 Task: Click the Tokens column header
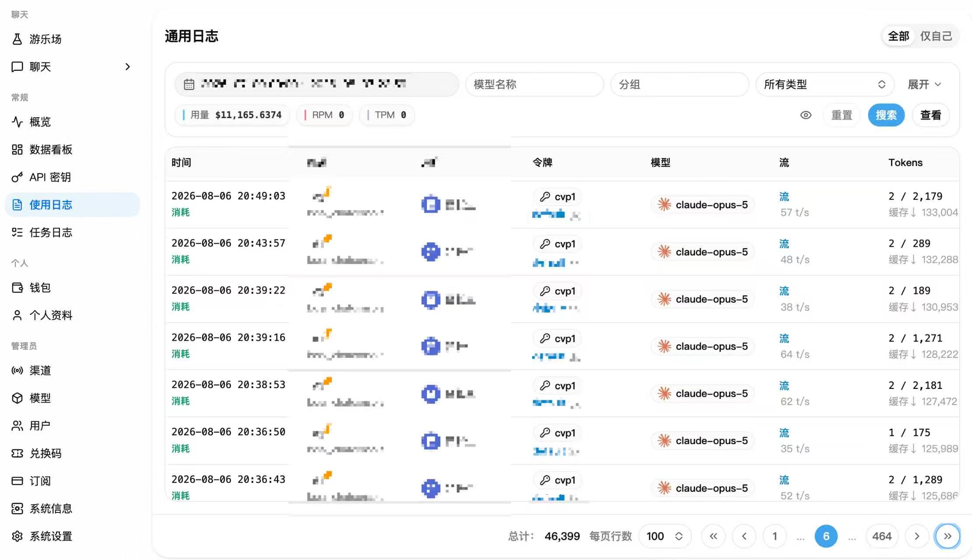[906, 163]
